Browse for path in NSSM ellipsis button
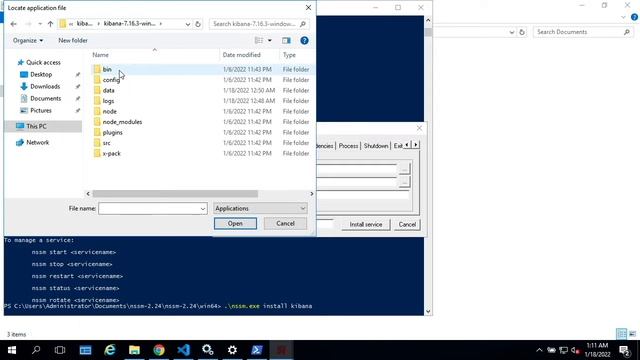 (x=404, y=169)
